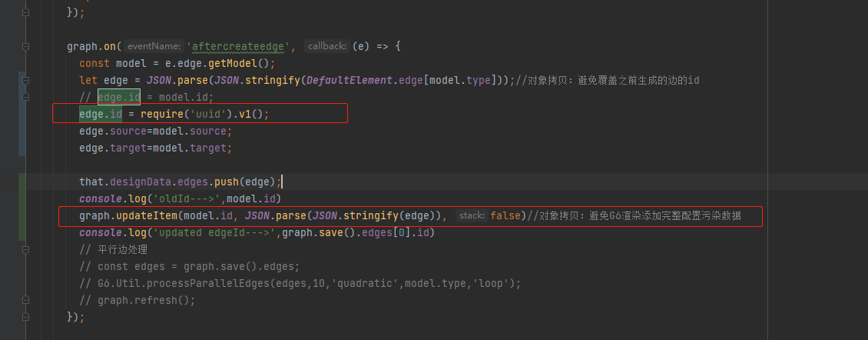This screenshot has width=868, height=340.
Task: Select the DefaultElement identifier
Action: 350,81
